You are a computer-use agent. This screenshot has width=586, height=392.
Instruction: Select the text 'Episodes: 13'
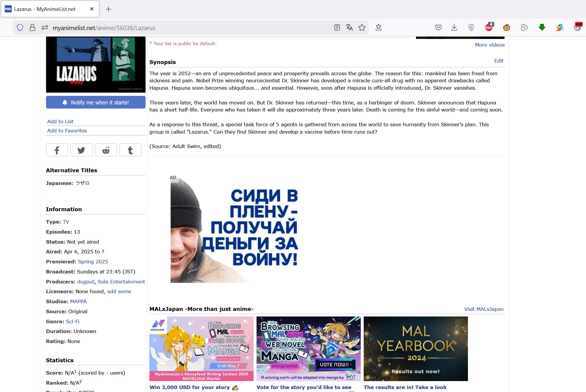tap(63, 232)
